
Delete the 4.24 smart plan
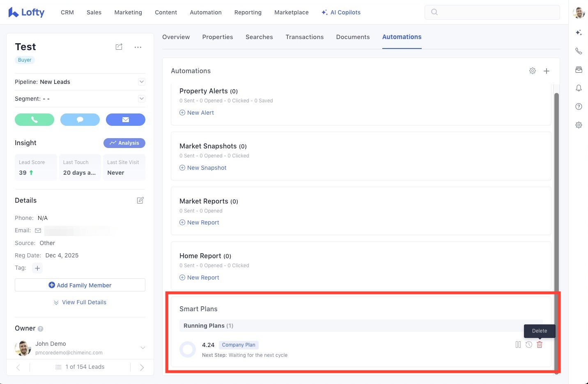point(540,345)
